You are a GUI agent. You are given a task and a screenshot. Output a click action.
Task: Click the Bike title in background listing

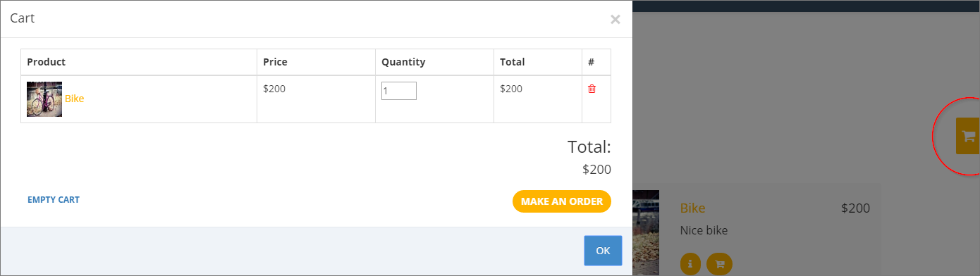tap(692, 208)
